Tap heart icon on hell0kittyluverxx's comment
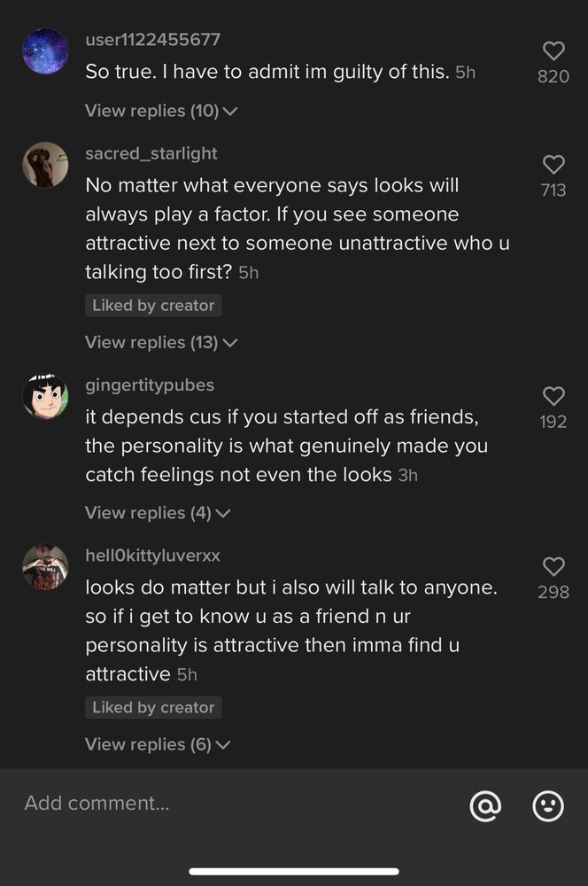Image resolution: width=588 pixels, height=886 pixels. point(553,566)
